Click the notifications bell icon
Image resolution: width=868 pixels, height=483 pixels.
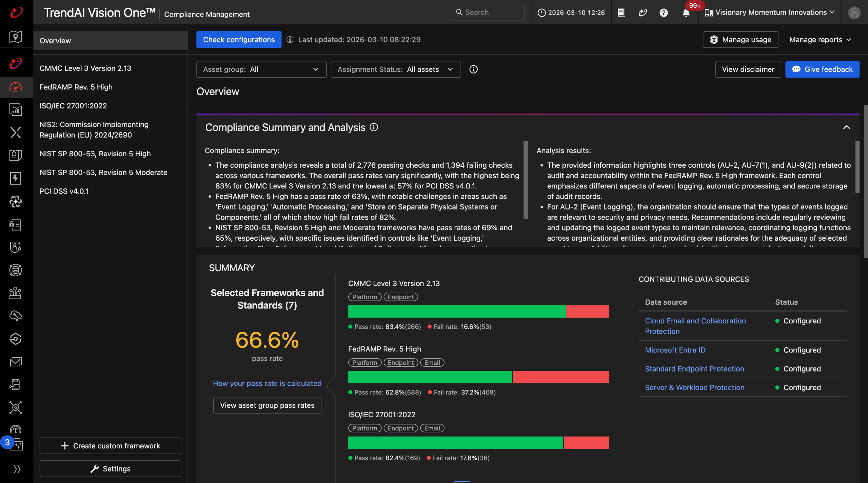pos(686,13)
